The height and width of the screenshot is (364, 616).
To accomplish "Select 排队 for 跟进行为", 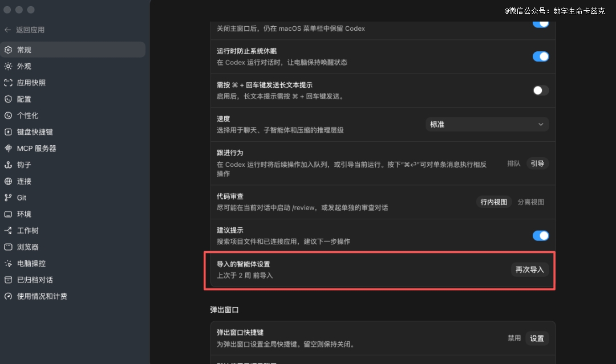I will click(513, 163).
